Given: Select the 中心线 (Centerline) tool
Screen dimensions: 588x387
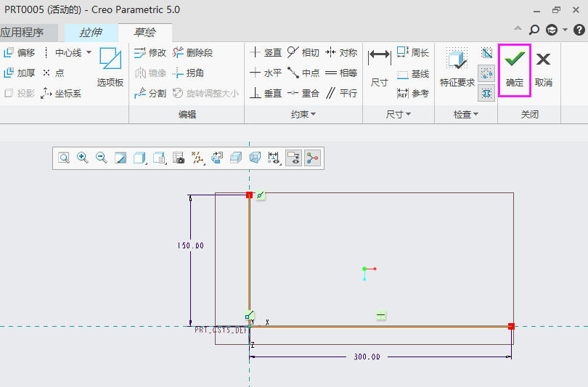Looking at the screenshot, I should point(64,53).
